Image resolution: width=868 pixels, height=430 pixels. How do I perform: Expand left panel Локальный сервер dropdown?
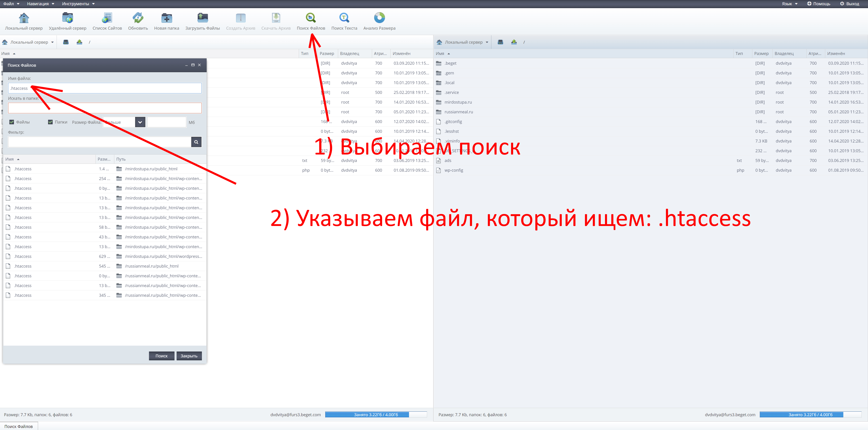[x=52, y=43]
